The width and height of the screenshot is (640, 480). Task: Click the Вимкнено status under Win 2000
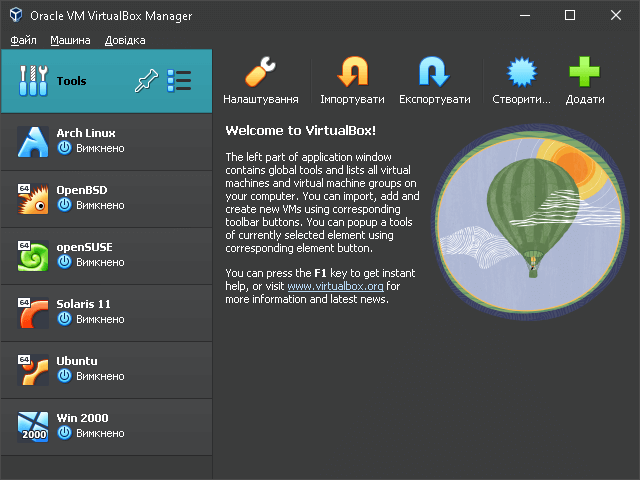[100, 433]
